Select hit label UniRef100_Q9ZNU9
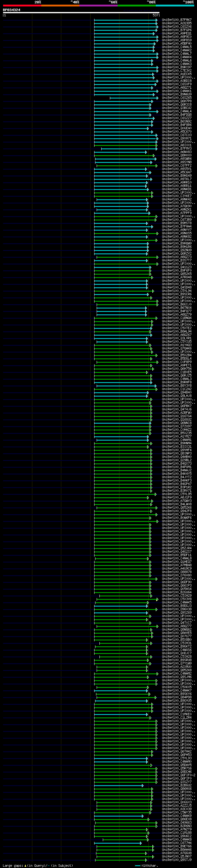The height and width of the screenshot is (868, 197). click(x=177, y=250)
